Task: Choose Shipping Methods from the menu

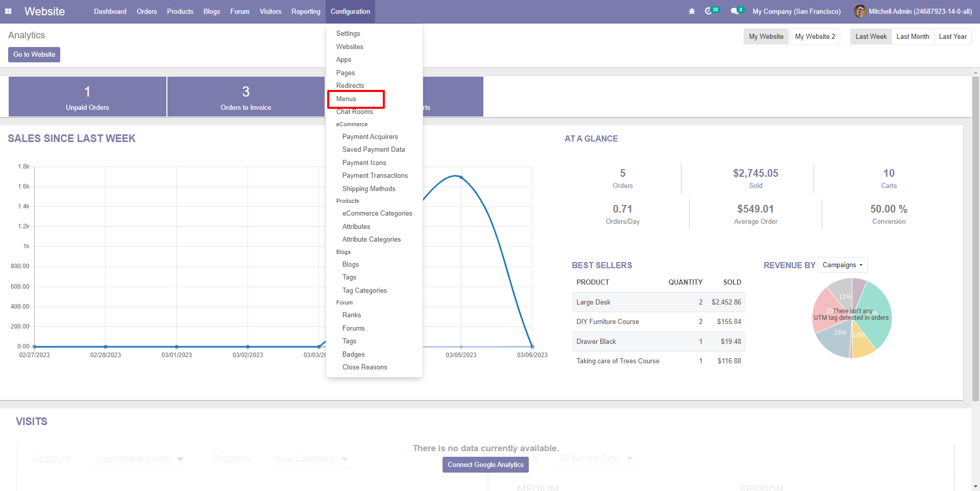Action: tap(369, 189)
